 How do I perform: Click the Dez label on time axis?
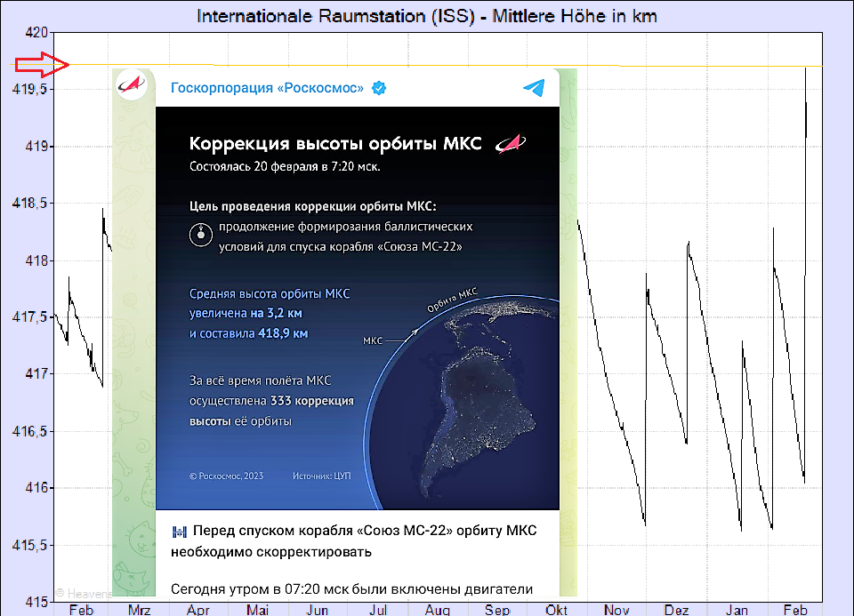pos(676,610)
